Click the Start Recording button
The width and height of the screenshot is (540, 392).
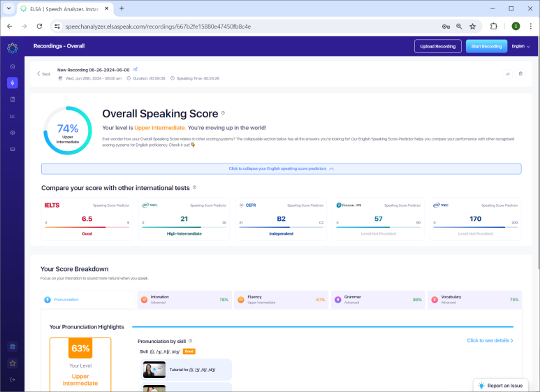click(x=486, y=46)
